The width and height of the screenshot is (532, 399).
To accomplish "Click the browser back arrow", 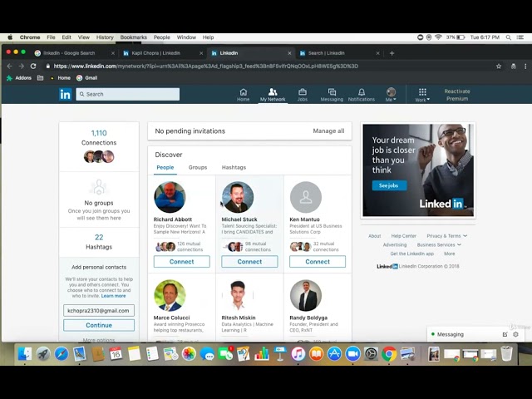I will click(9, 66).
